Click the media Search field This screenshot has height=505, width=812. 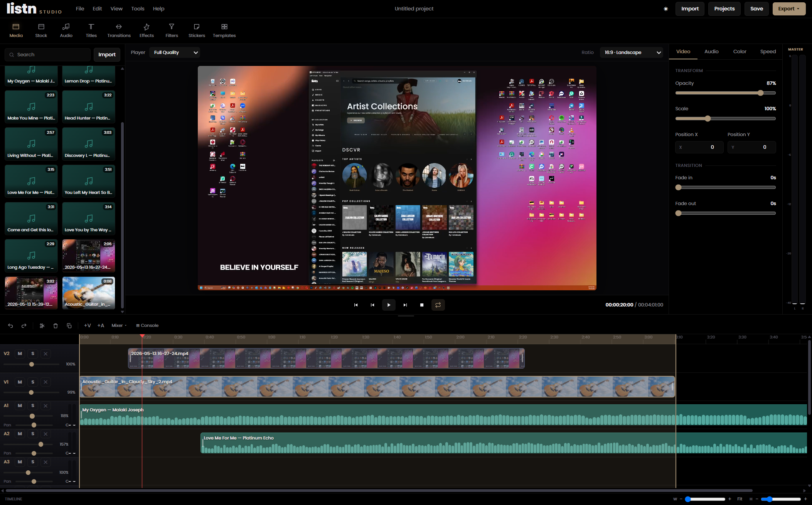tap(48, 55)
